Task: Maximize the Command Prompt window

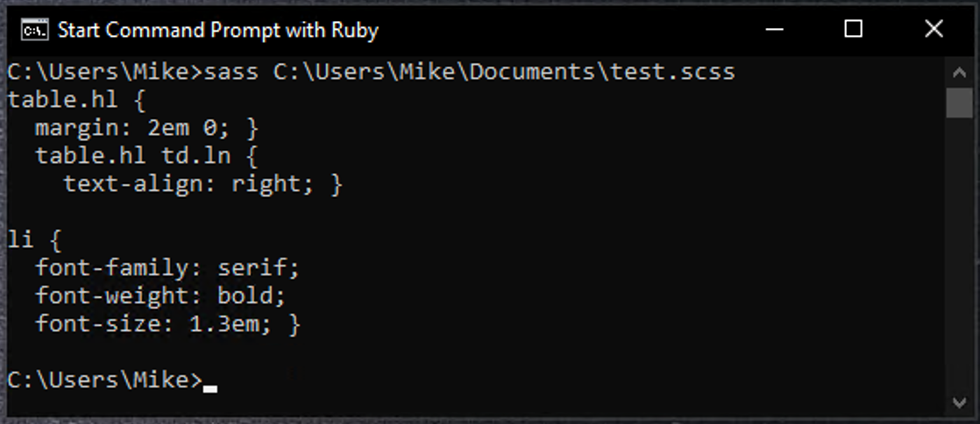Action: coord(853,30)
